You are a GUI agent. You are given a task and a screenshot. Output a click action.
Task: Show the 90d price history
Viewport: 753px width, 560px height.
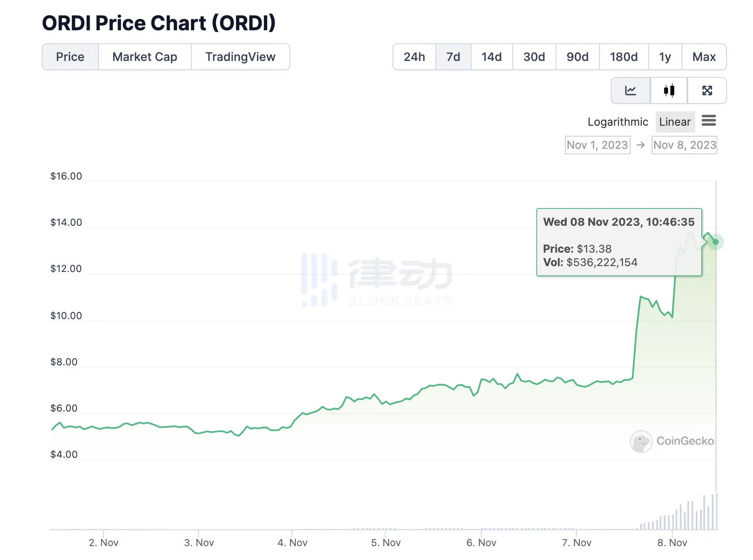pos(577,57)
